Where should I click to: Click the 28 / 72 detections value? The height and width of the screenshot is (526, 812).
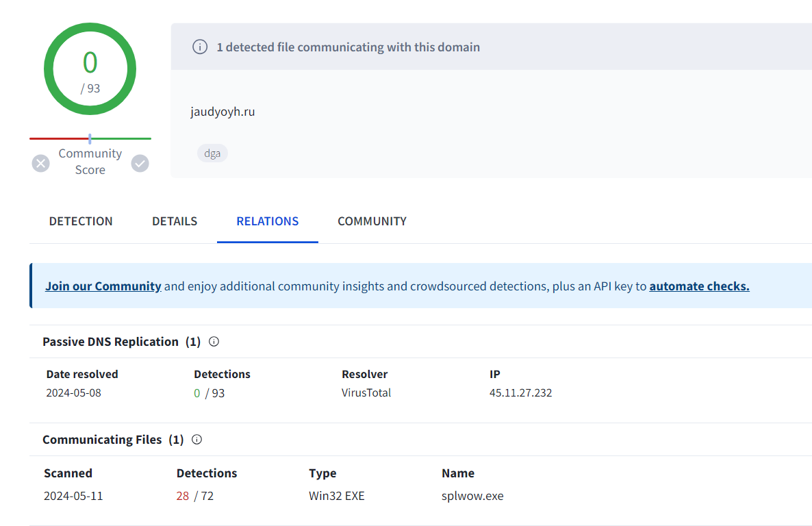194,496
